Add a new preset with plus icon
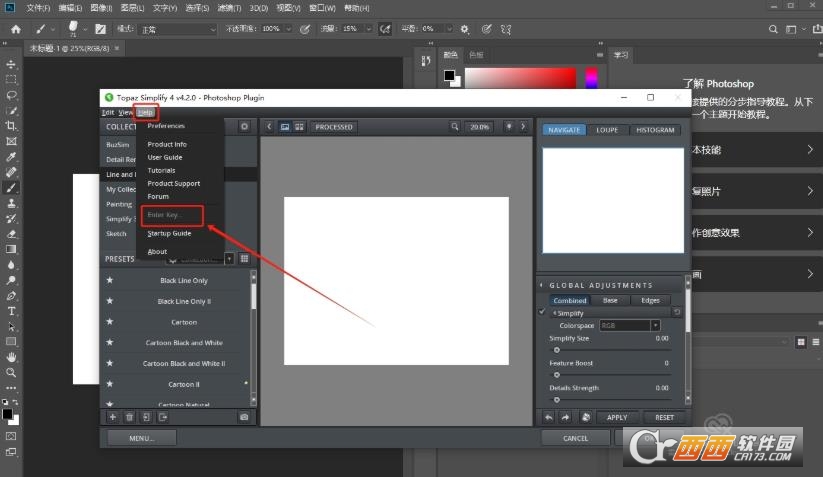The height and width of the screenshot is (477, 823). tap(112, 417)
